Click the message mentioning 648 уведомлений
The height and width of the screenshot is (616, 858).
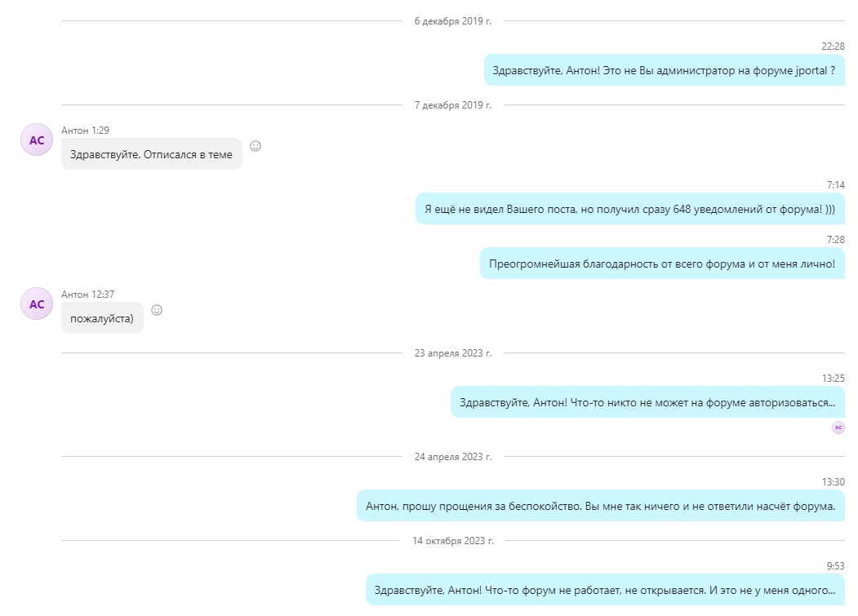[x=629, y=210]
